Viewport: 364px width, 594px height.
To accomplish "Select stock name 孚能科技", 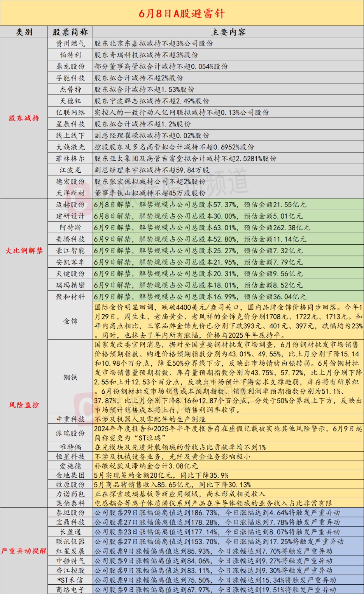I will (70, 78).
